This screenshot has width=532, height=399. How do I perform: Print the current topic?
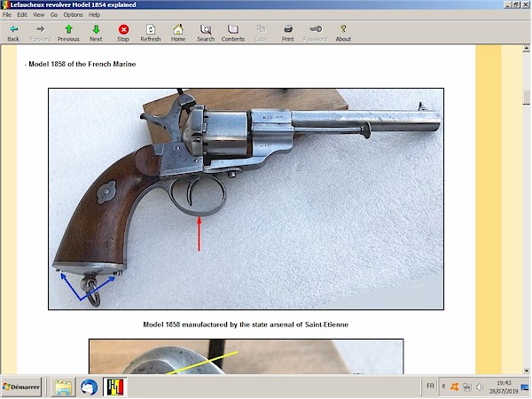click(x=288, y=34)
